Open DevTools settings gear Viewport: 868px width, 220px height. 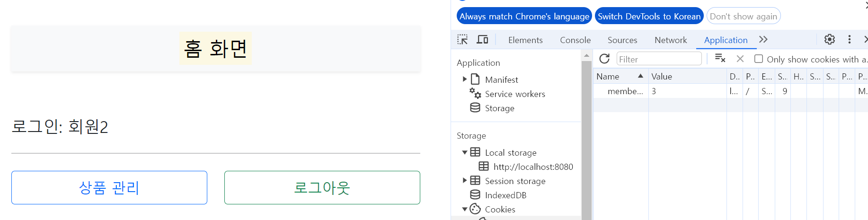coord(829,40)
